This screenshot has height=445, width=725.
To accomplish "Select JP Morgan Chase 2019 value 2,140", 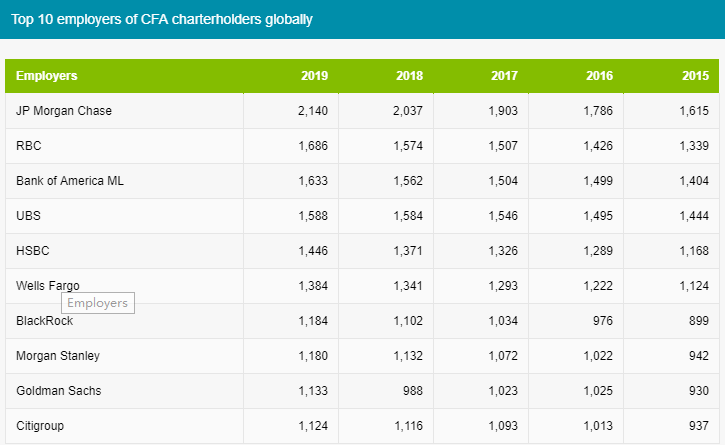I will click(x=313, y=111).
